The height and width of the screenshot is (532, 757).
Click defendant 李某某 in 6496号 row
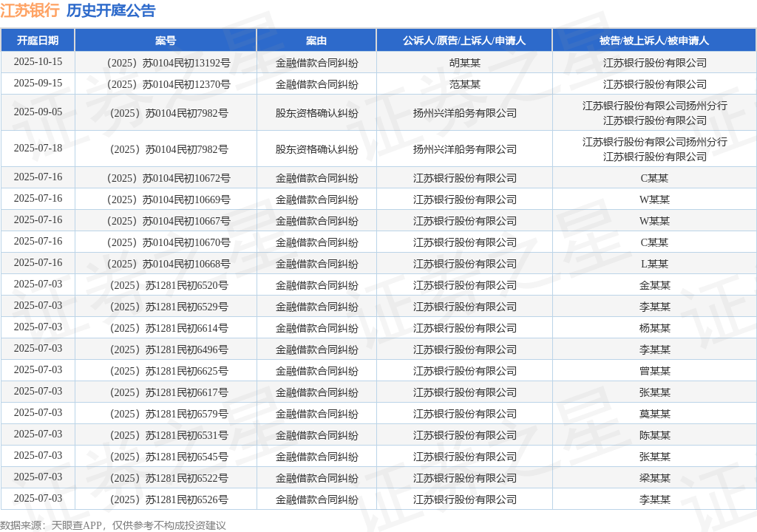pyautogui.click(x=655, y=349)
